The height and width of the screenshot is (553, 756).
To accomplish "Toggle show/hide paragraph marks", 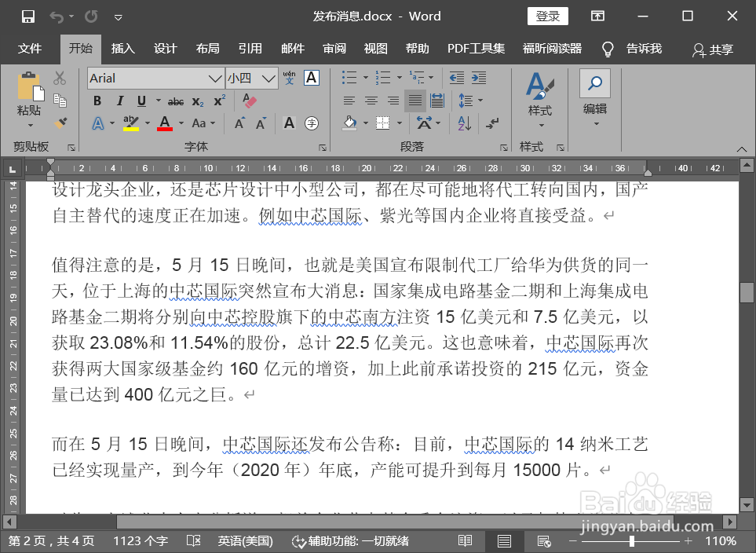I will pyautogui.click(x=492, y=123).
